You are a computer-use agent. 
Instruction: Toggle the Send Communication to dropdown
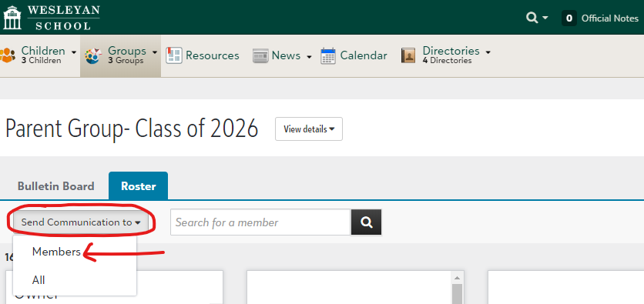pyautogui.click(x=81, y=222)
